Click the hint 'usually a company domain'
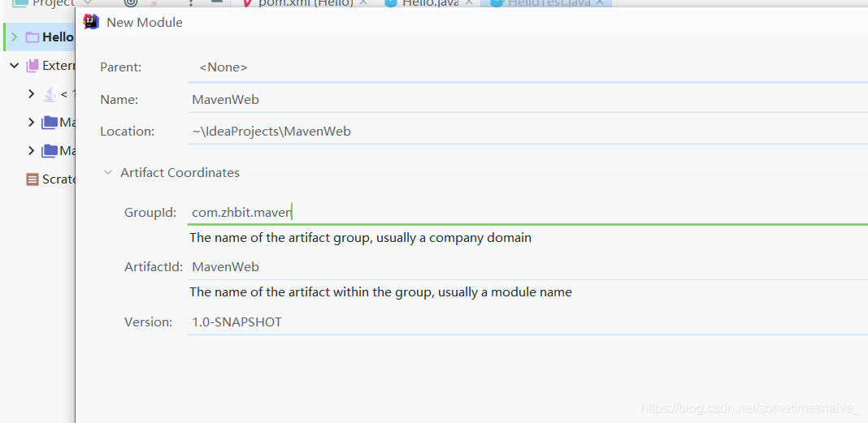 [x=454, y=238]
